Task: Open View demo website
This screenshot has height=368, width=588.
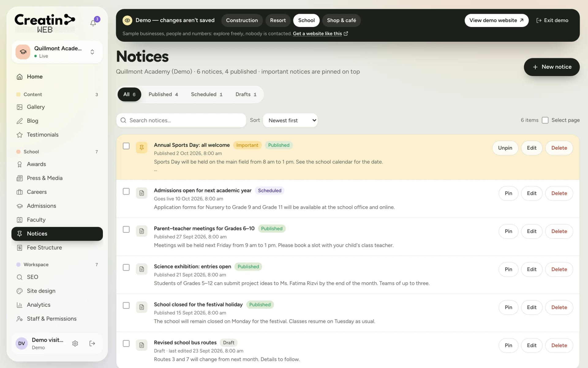Action: (x=496, y=20)
